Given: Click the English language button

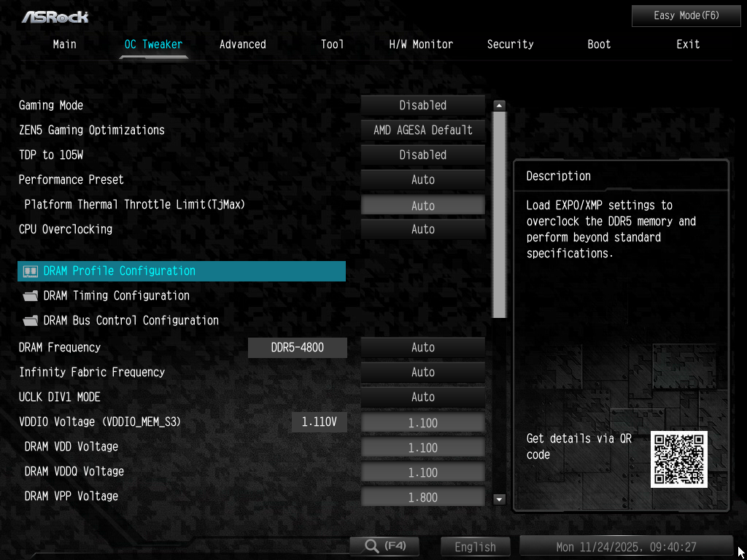Looking at the screenshot, I should 475,547.
